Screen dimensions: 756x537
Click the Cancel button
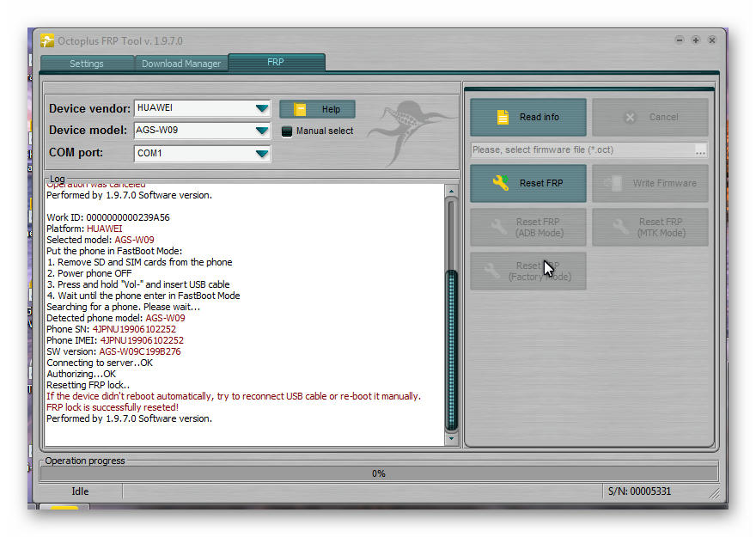tap(650, 117)
